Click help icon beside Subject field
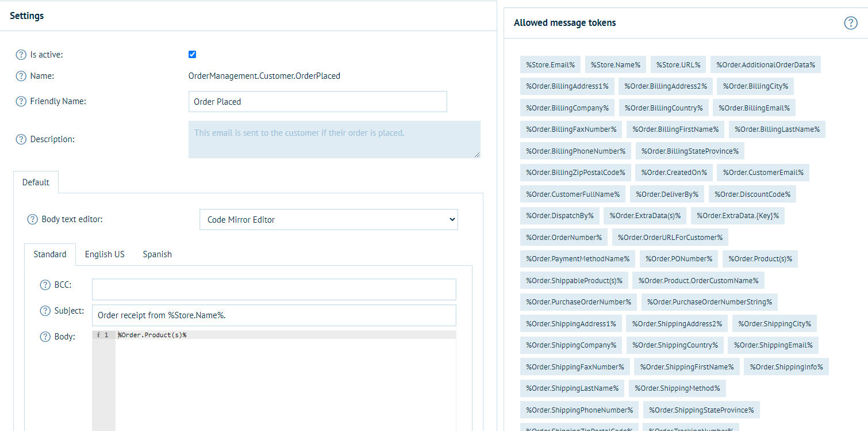This screenshot has width=868, height=431. coord(45,311)
